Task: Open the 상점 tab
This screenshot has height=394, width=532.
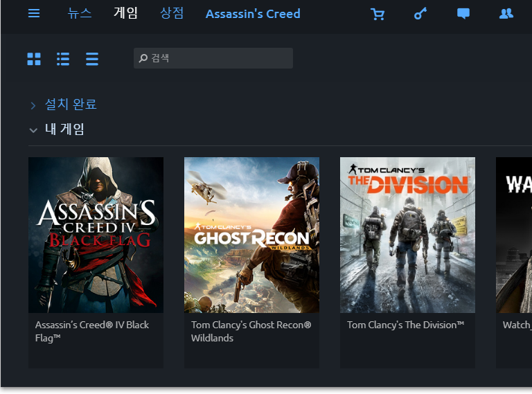Action: (172, 14)
